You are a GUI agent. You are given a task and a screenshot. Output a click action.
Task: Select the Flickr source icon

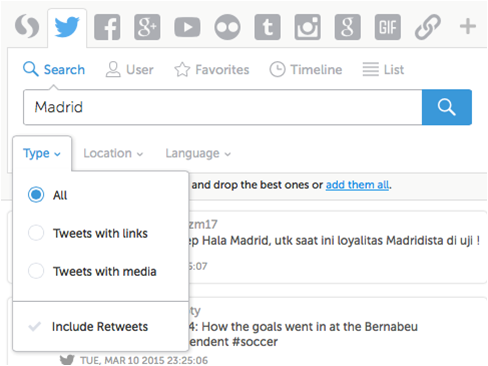227,27
